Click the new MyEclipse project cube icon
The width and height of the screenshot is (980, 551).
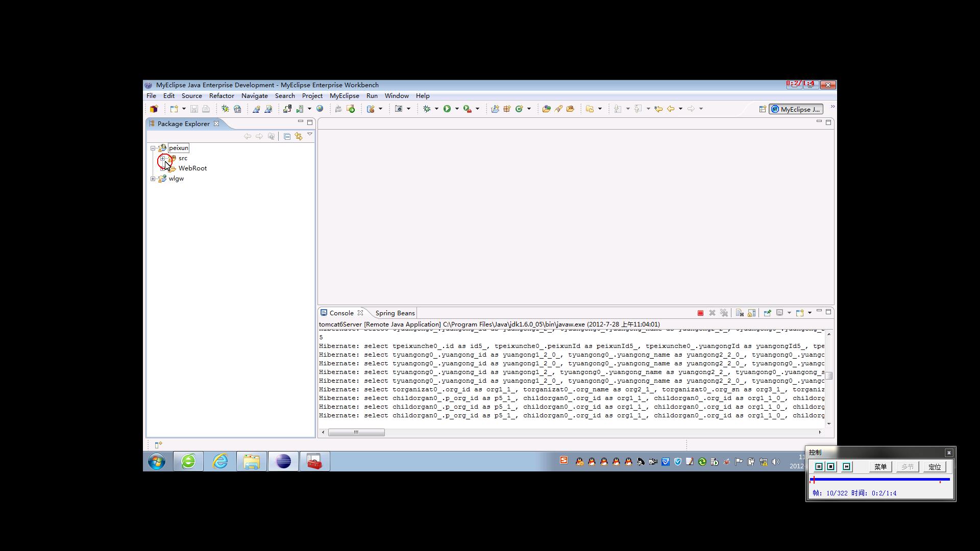pyautogui.click(x=154, y=109)
